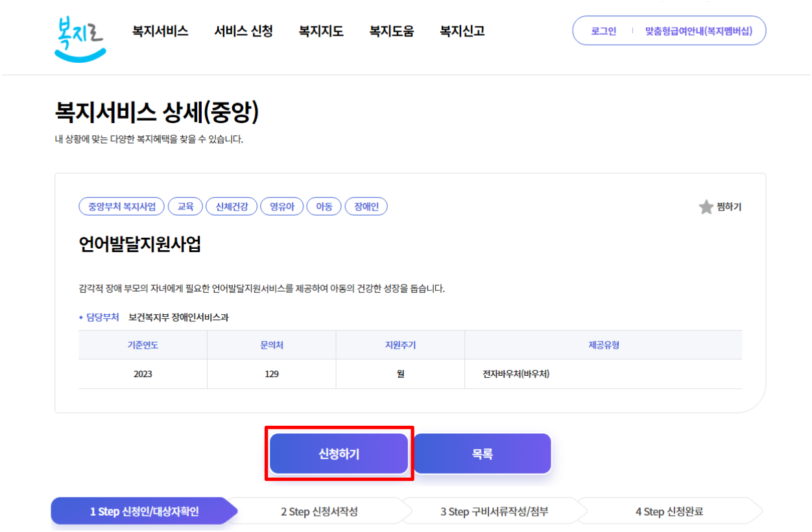Select the 영유아 category tag
Image resolution: width=812 pixels, height=532 pixels.
281,206
